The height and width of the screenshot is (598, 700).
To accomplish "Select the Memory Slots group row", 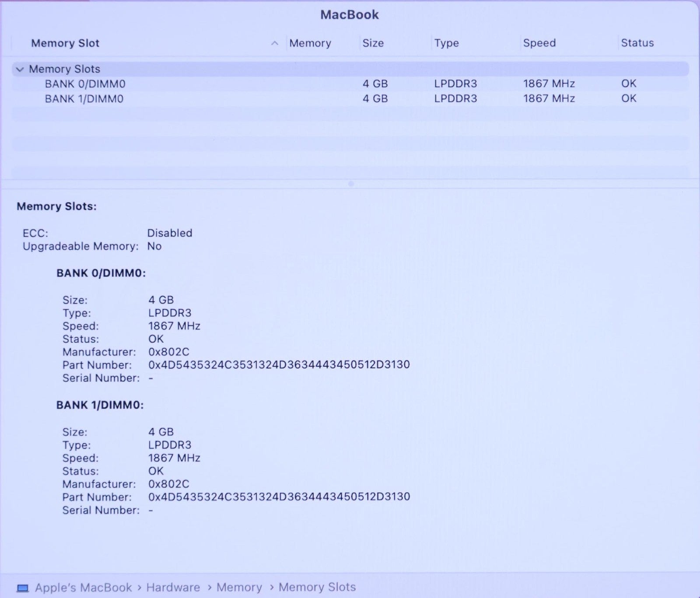I will [350, 69].
